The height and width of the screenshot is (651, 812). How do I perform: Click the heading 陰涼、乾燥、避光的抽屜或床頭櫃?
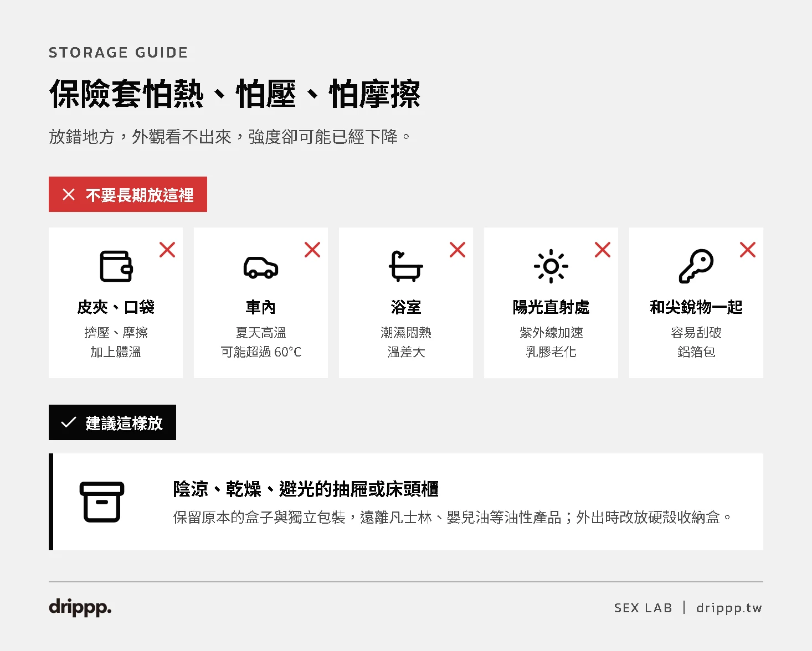tap(306, 489)
